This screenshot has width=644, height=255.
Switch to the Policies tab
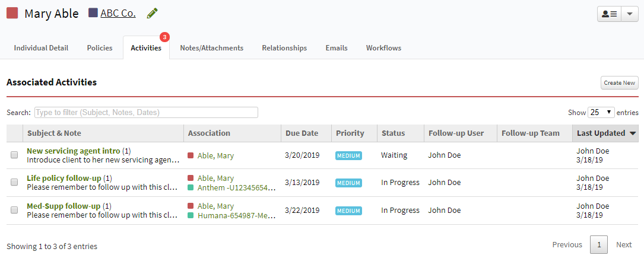coord(100,48)
